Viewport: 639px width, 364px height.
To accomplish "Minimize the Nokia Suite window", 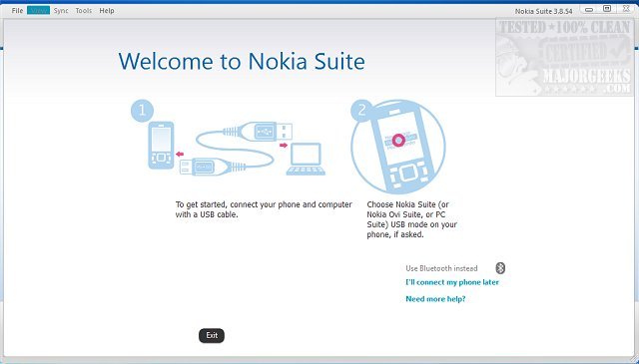I will [x=588, y=10].
